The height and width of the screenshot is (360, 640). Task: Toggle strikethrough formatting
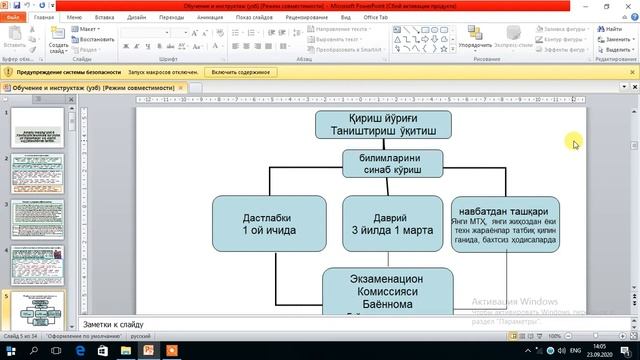170,47
